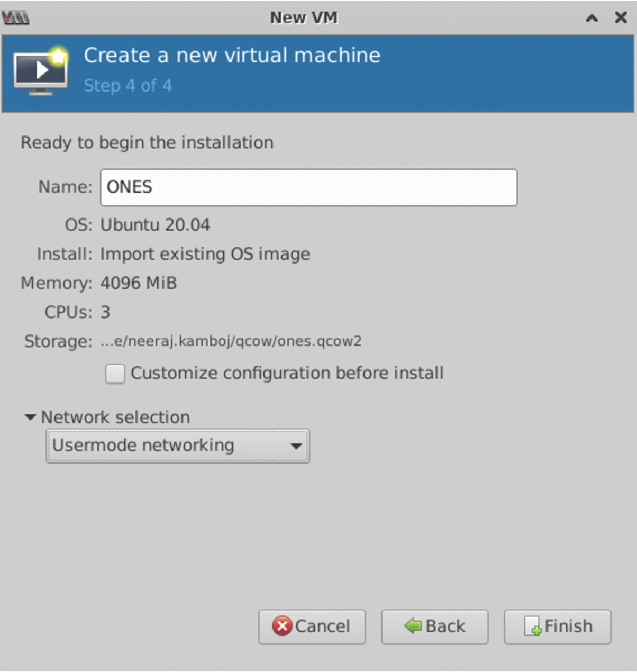Go Back to the previous step
The image size is (637, 672).
click(x=434, y=626)
